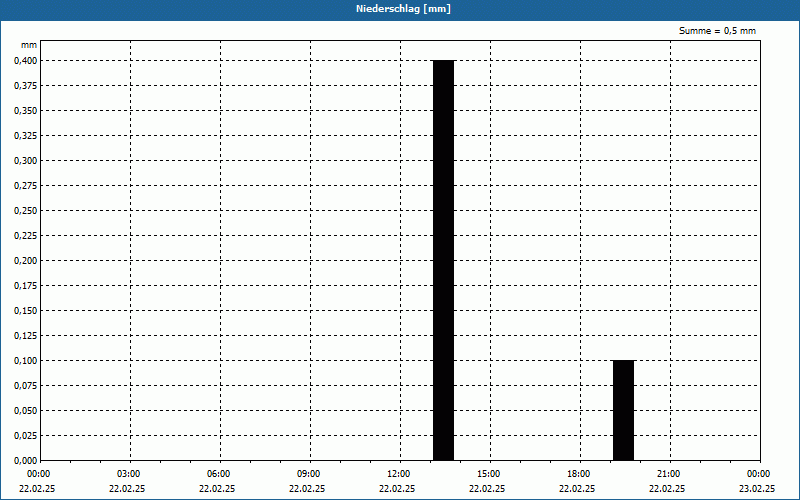Select the 22.02.25 date under 18:00

[577, 489]
